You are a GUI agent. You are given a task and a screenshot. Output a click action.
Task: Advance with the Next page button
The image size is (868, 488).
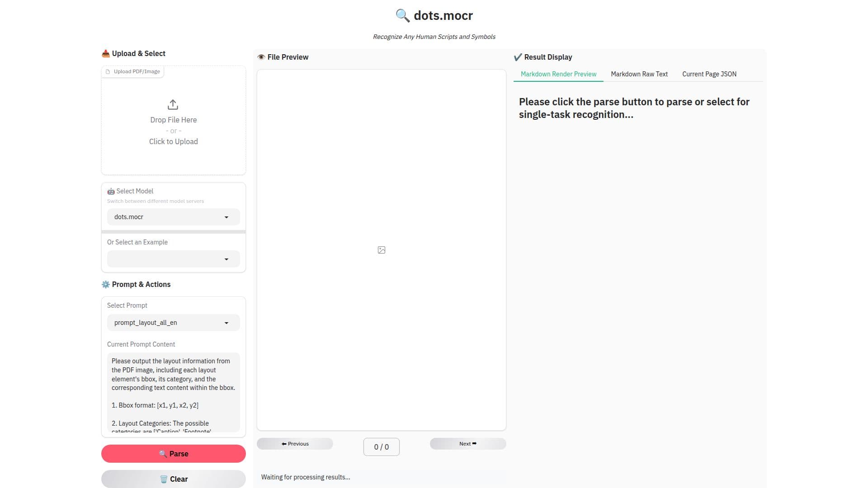pyautogui.click(x=468, y=444)
